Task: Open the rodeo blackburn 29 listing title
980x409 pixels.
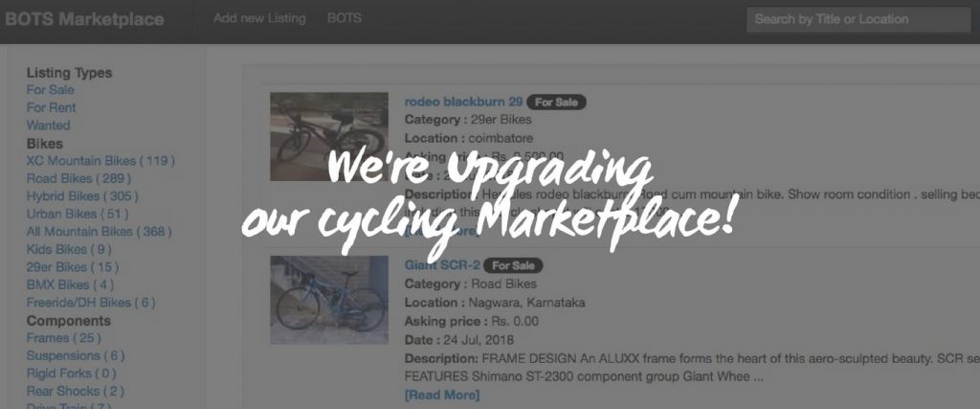Action: (464, 102)
